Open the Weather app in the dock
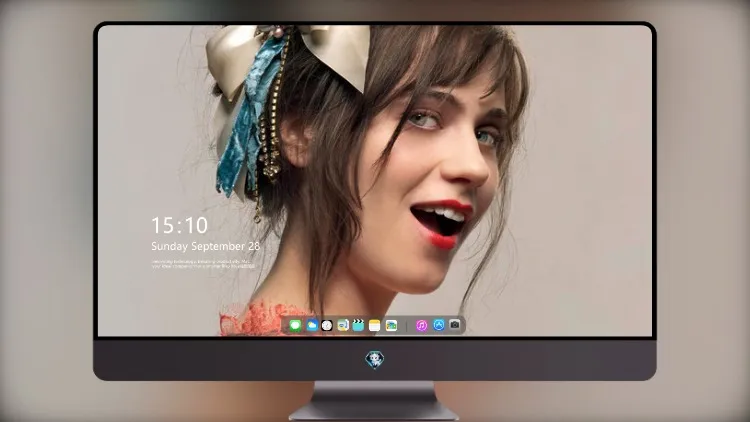Screen dimensions: 750x422 [312, 326]
